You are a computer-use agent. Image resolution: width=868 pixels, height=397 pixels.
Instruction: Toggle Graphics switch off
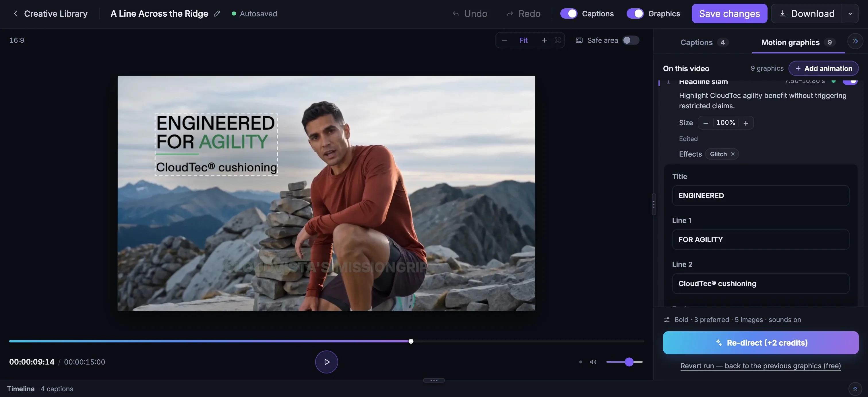coord(635,14)
